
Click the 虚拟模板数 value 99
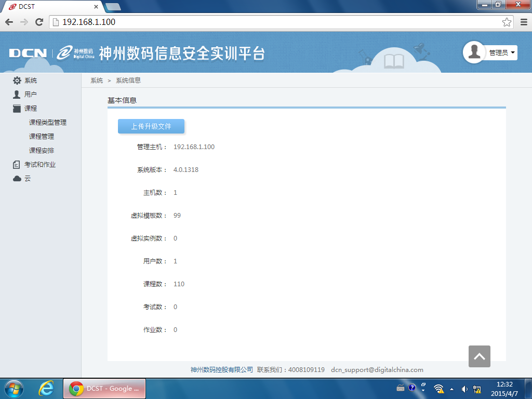(177, 216)
